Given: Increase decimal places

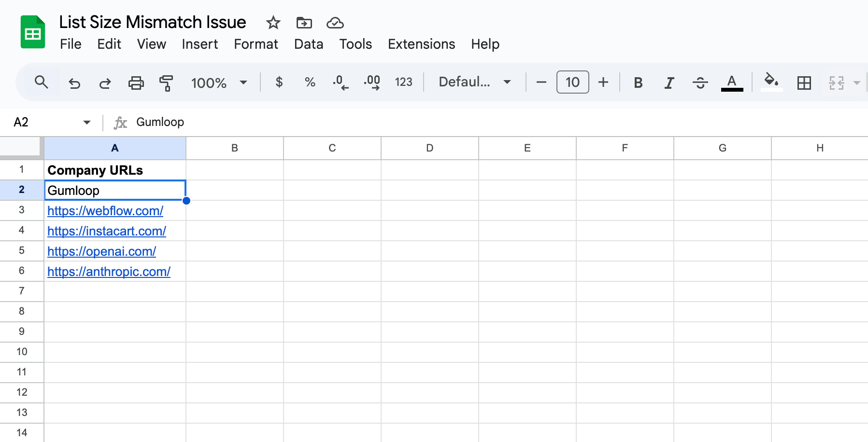Looking at the screenshot, I should coord(372,83).
